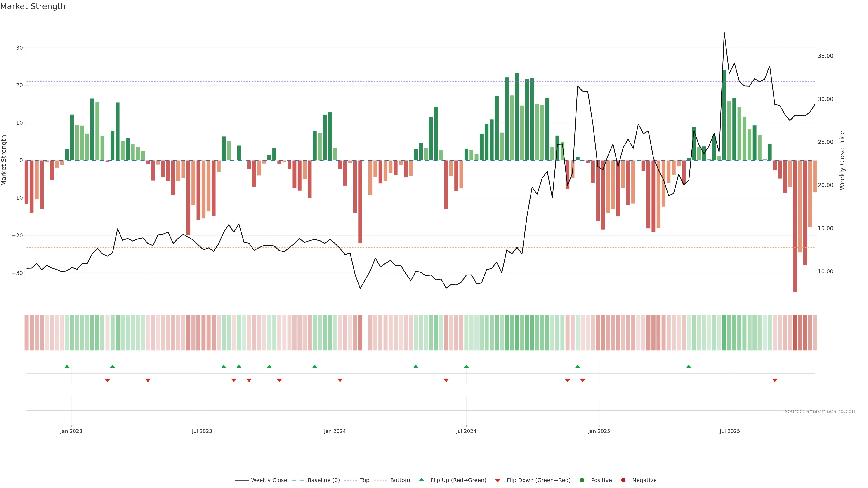Click the red Flip Down legend triangle
Screen dimensions: 868x488
click(498, 481)
